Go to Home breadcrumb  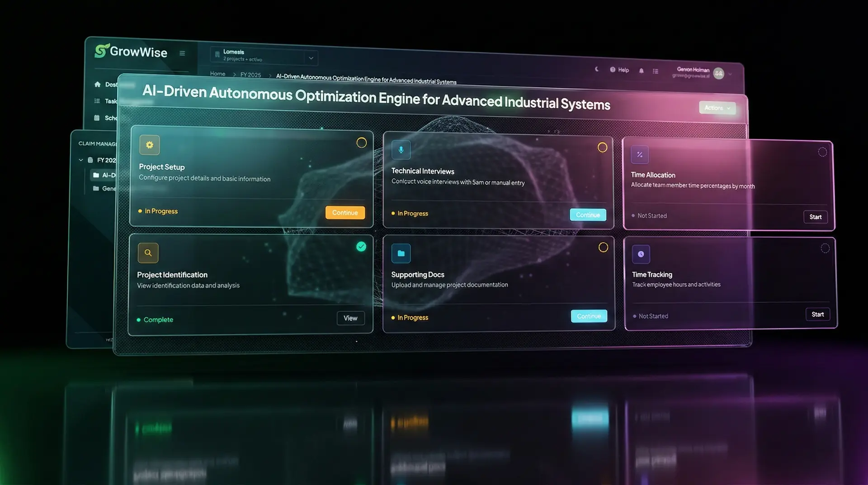pos(217,73)
